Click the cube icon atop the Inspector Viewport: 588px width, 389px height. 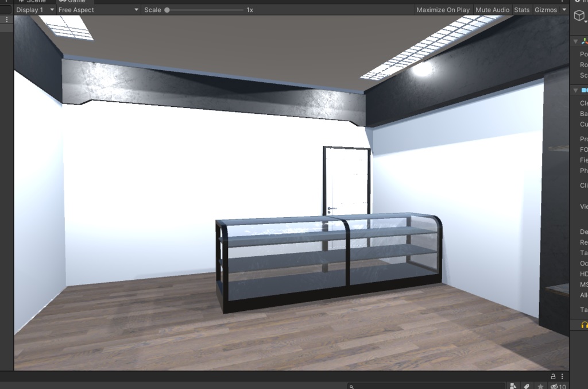(x=579, y=16)
